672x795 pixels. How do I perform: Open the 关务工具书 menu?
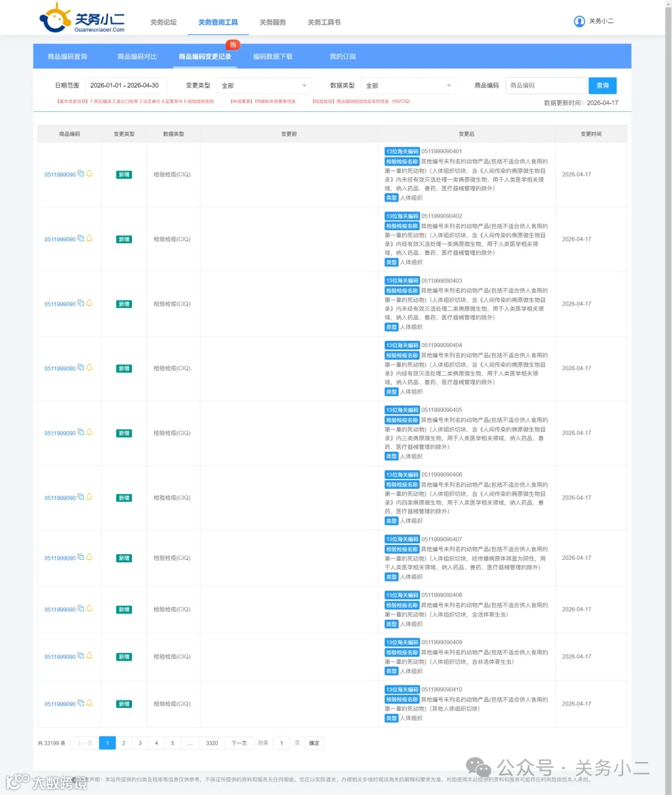click(324, 22)
